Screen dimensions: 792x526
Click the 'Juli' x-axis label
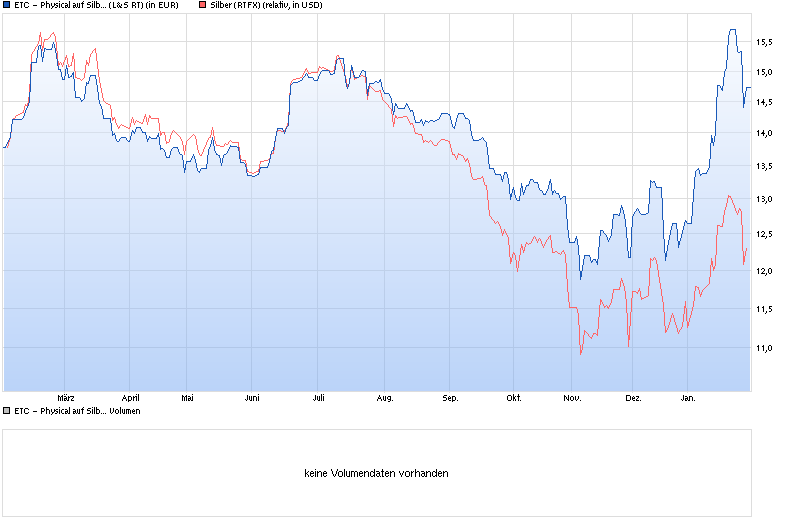pos(318,398)
